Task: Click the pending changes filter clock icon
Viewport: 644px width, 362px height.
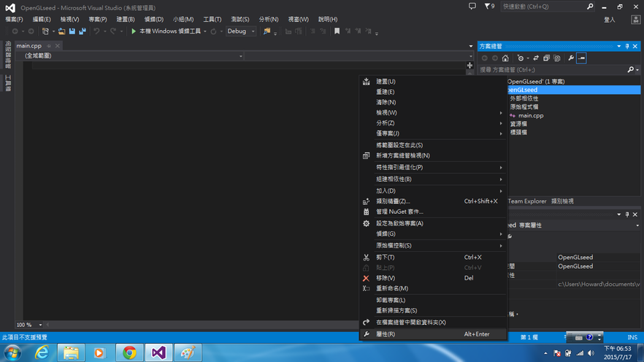Action: (x=521, y=58)
